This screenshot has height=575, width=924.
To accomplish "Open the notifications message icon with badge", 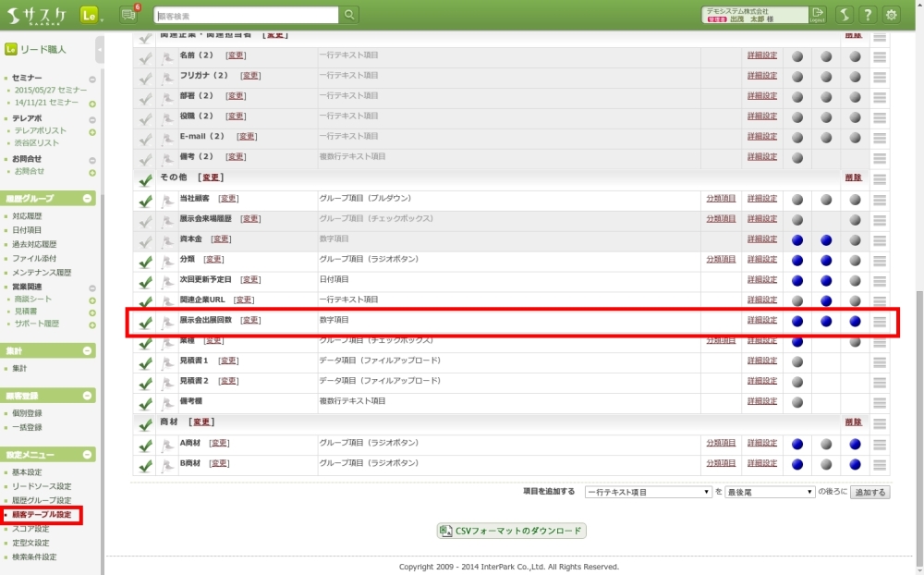I will tap(128, 15).
